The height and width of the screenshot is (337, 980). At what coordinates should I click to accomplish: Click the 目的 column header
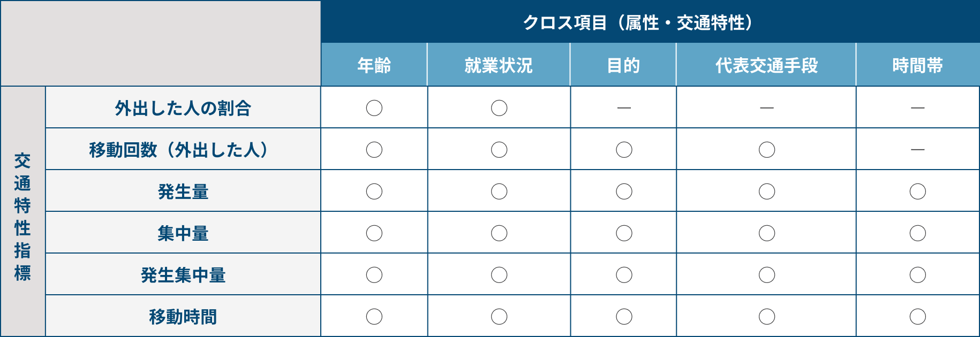pyautogui.click(x=623, y=65)
